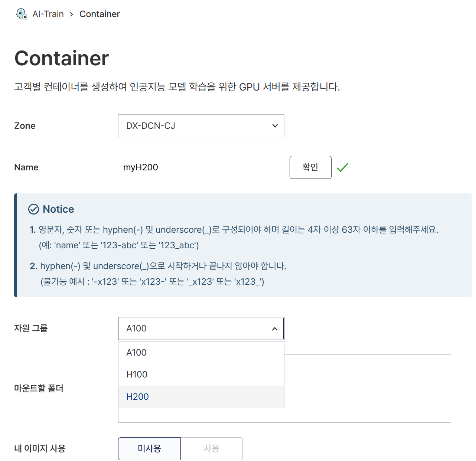Click the Zone dropdown chevron arrow

click(x=275, y=126)
